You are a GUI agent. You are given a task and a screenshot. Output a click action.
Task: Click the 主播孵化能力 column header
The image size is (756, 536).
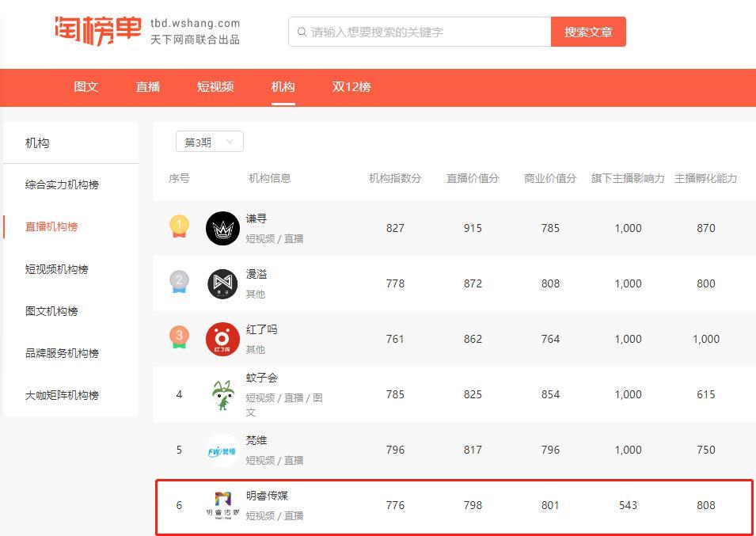706,178
